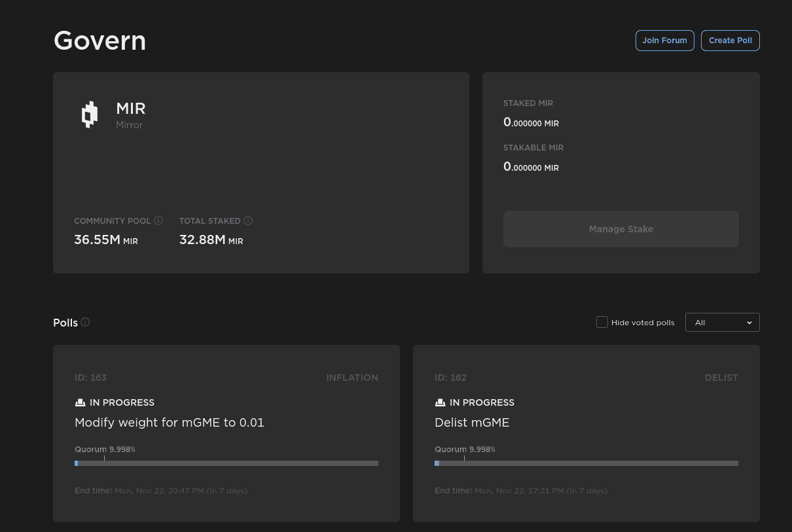Click the gavel icon on poll 163
The image size is (792, 532).
pyautogui.click(x=79, y=402)
